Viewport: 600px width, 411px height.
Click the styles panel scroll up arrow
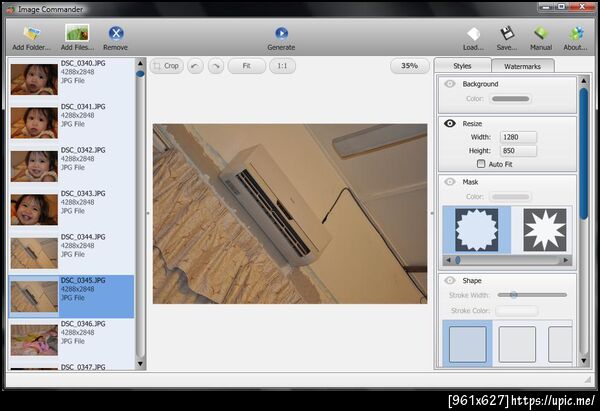click(584, 81)
